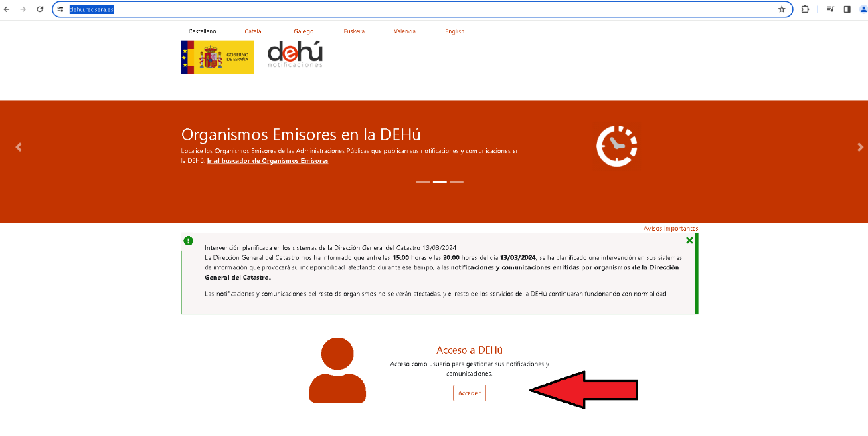Switch language to Castellano
868x436 pixels.
click(x=203, y=31)
